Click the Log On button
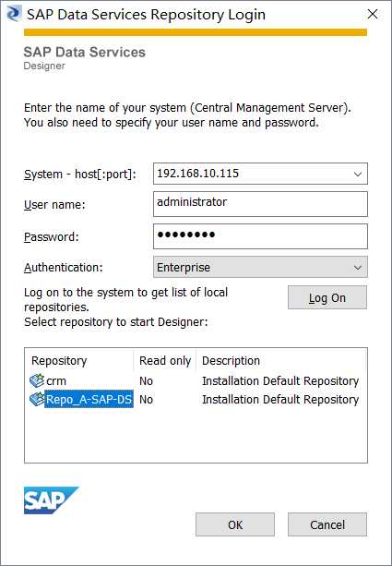The image size is (392, 566). (x=327, y=297)
